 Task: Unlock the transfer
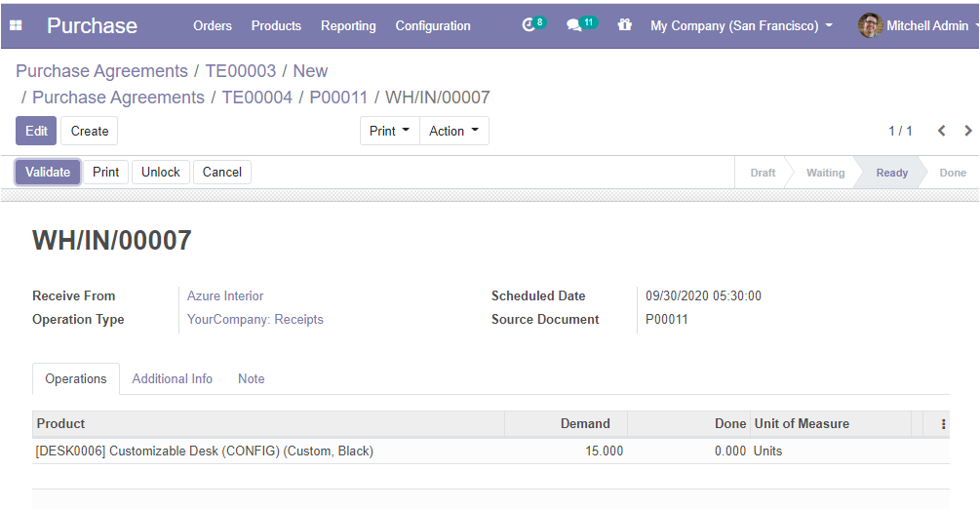[161, 172]
